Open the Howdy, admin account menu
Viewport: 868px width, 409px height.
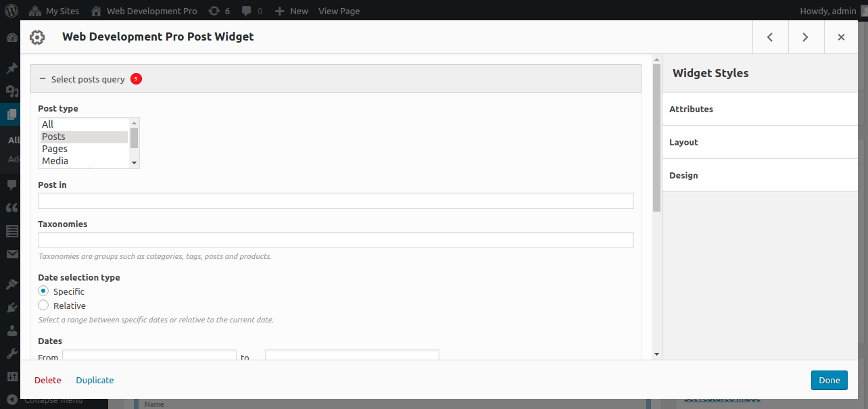[828, 11]
